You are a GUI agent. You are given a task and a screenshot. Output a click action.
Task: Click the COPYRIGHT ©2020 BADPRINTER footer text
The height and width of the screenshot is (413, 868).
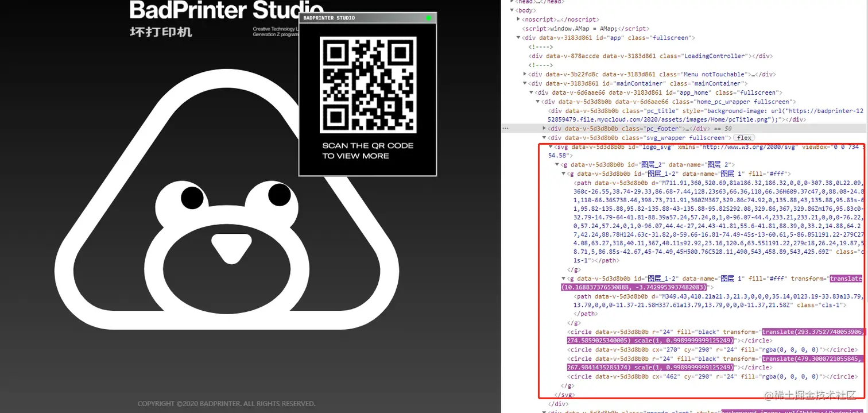(x=226, y=404)
